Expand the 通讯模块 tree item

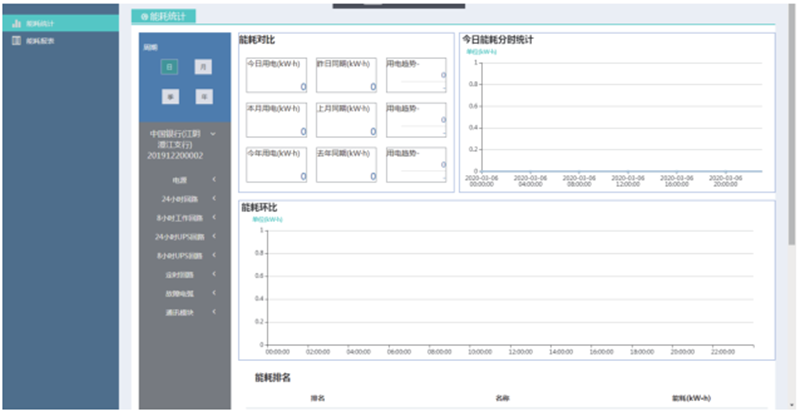(x=214, y=313)
